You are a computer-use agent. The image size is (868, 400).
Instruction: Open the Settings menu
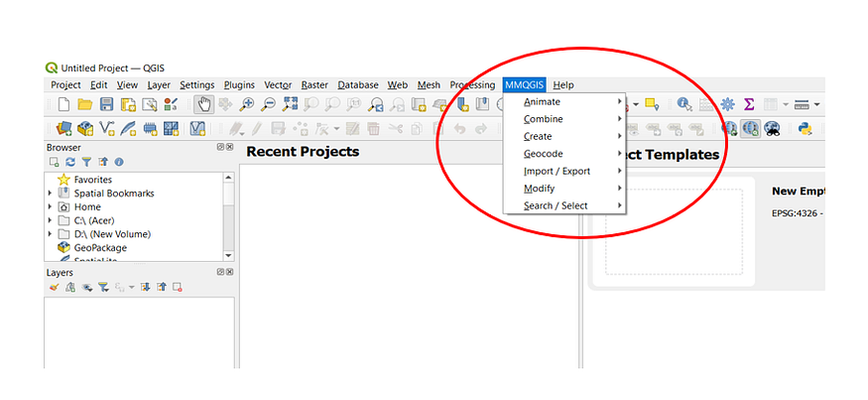pyautogui.click(x=197, y=84)
